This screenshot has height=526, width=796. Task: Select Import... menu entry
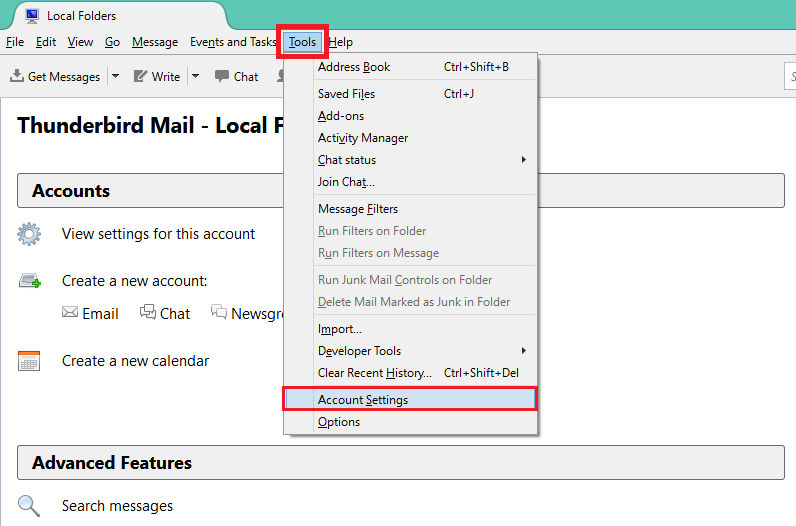[410, 329]
